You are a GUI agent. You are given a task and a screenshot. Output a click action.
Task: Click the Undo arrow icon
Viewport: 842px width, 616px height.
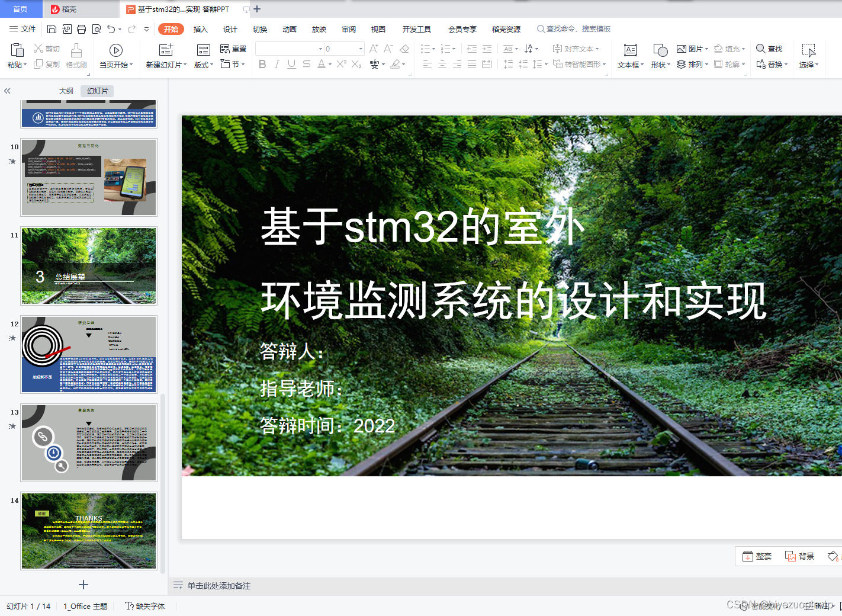coord(111,29)
